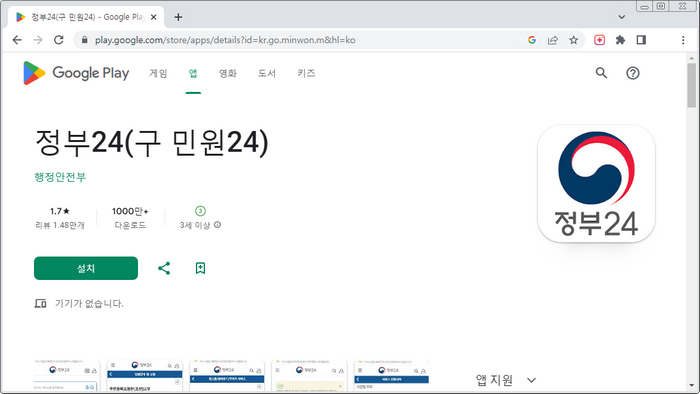700x394 pixels.
Task: Click the 다운로드 label
Action: click(x=130, y=225)
